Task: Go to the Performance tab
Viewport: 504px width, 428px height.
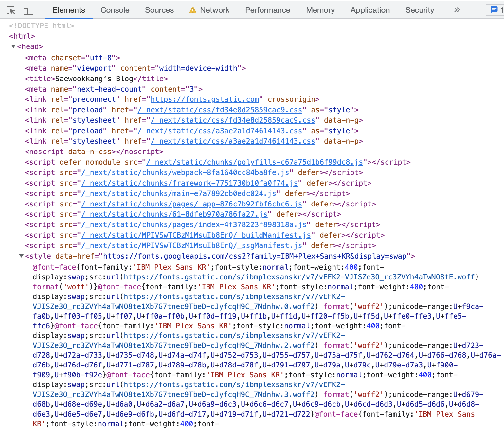Action: click(x=268, y=10)
